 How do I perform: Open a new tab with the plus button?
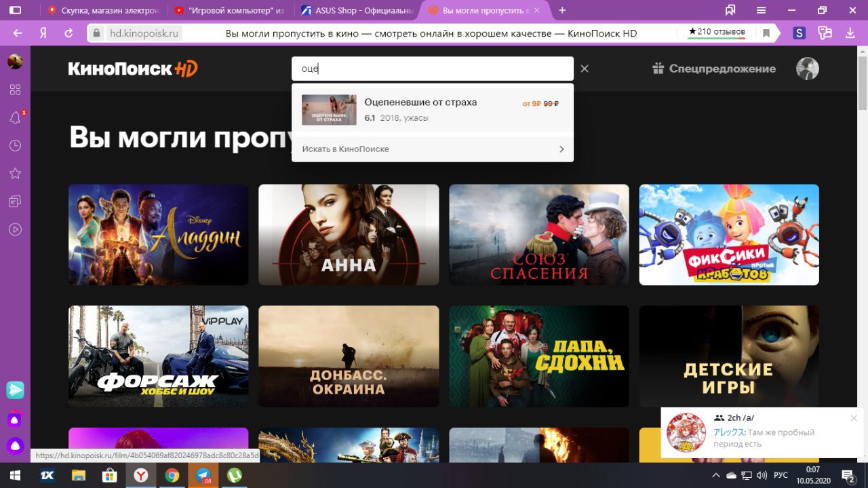[x=562, y=10]
